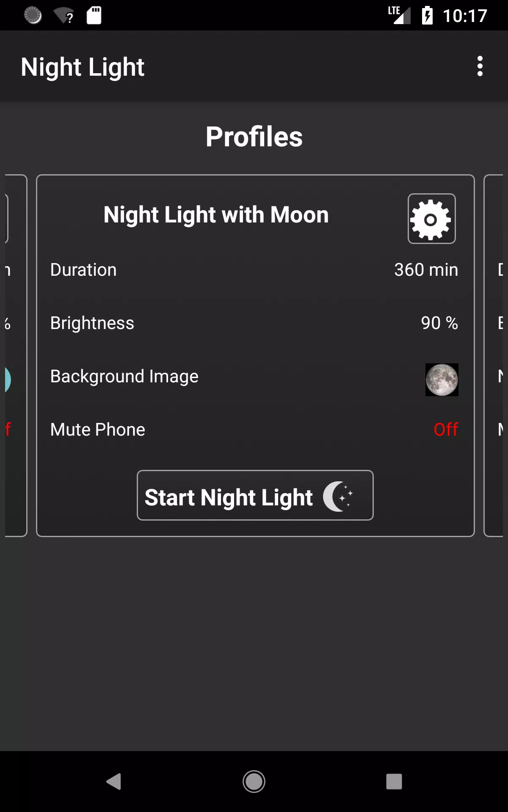
Task: Open the Duration value to change 360 min
Action: [x=426, y=269]
